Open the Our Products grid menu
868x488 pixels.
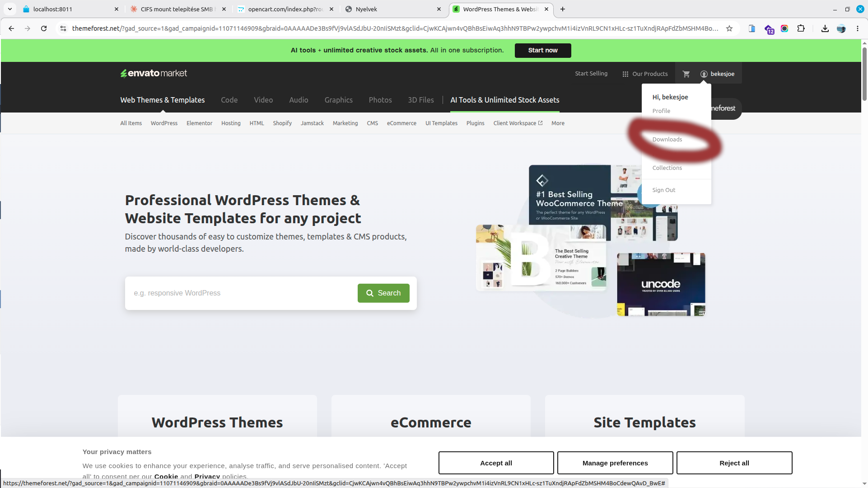(645, 74)
